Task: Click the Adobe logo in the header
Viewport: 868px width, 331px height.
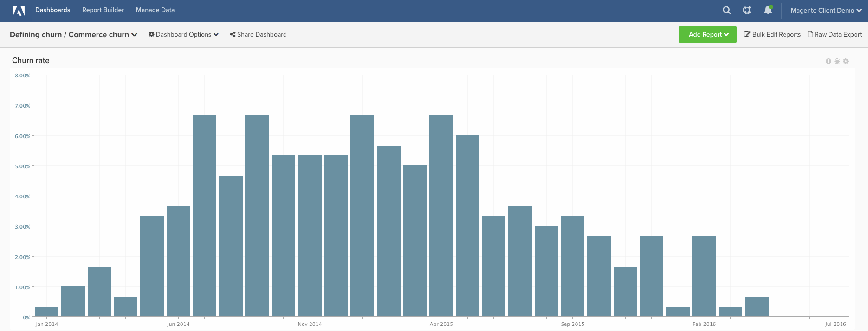Action: [x=19, y=10]
